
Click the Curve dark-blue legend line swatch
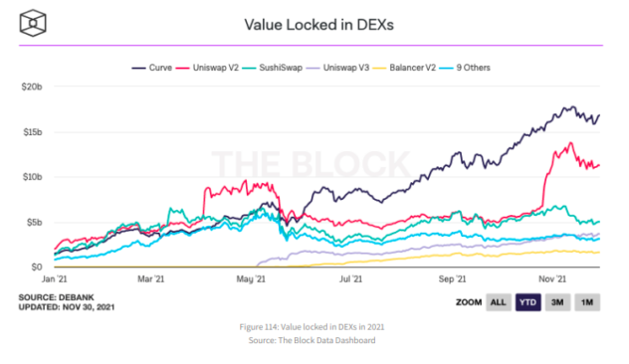[x=138, y=69]
